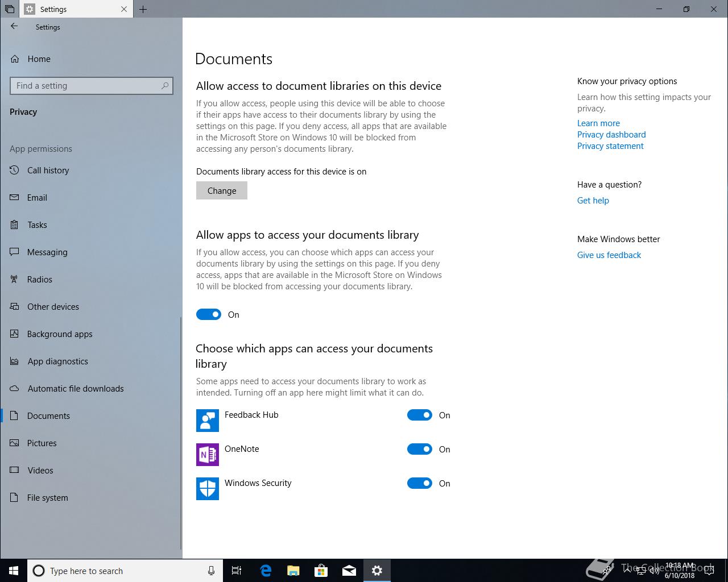Launch Microsoft Edge from taskbar
This screenshot has height=582, width=728.
click(x=266, y=571)
